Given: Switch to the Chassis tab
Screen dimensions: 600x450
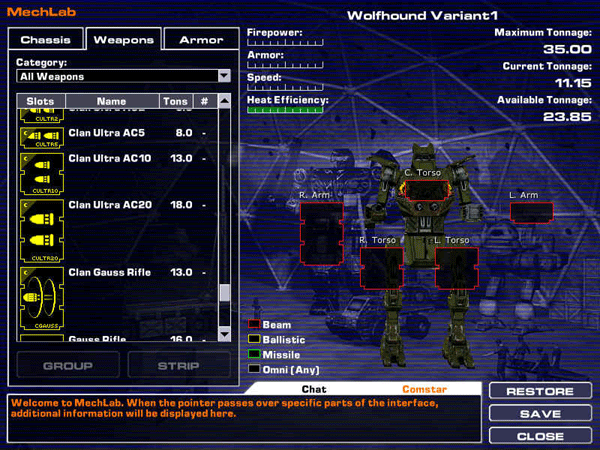Looking at the screenshot, I should [x=46, y=39].
